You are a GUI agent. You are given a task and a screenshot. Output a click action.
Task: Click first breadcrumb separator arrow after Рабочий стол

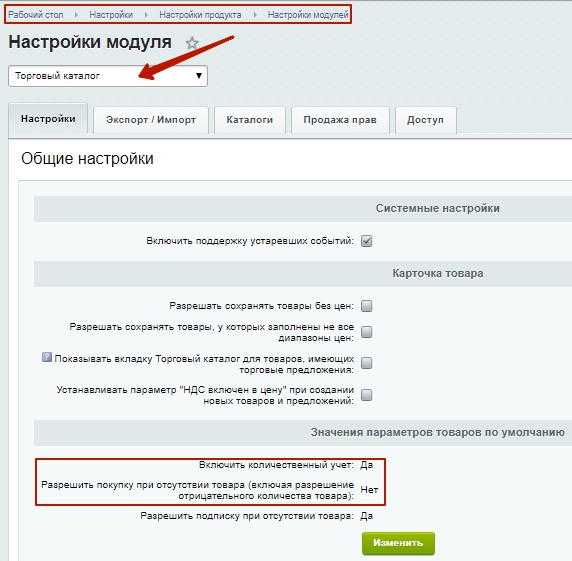[76, 15]
